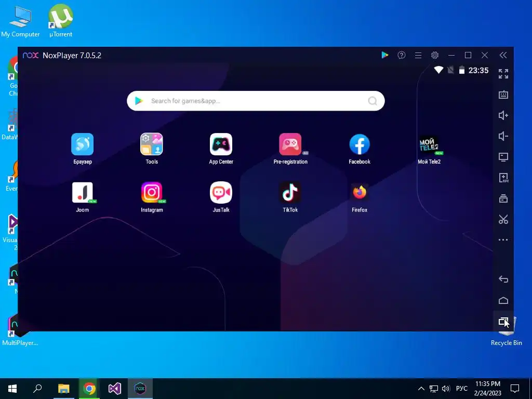This screenshot has width=532, height=399.
Task: Open the Windows Start menu
Action: pos(12,389)
